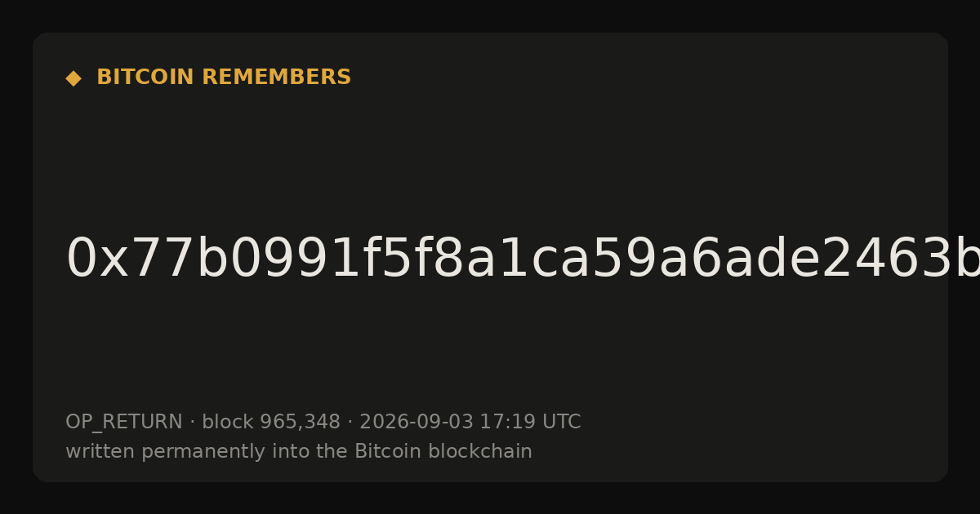
Task: Click the first dot separator after OP_RETURN
Action: pyautogui.click(x=192, y=423)
